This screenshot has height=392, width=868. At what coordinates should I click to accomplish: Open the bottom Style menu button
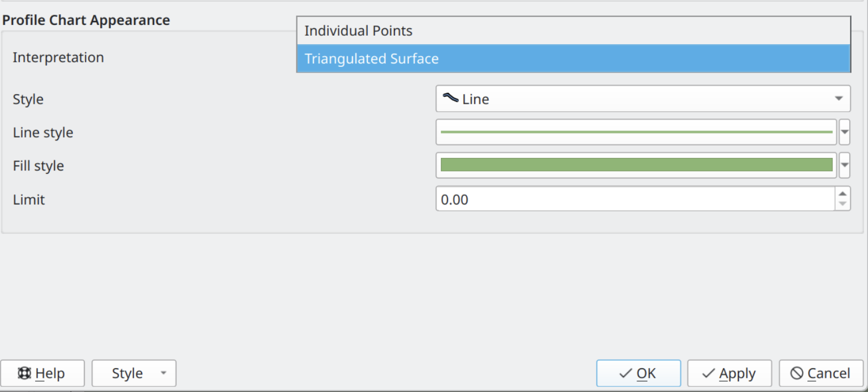pos(134,373)
